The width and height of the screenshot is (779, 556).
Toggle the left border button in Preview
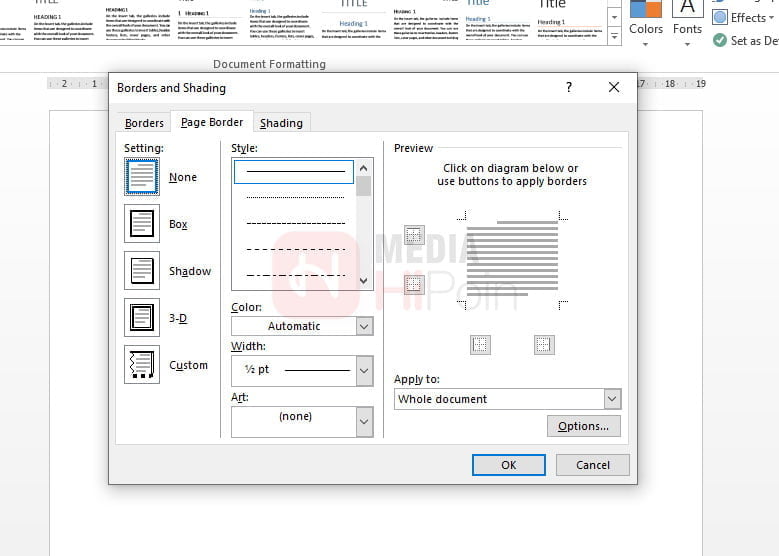coord(480,344)
